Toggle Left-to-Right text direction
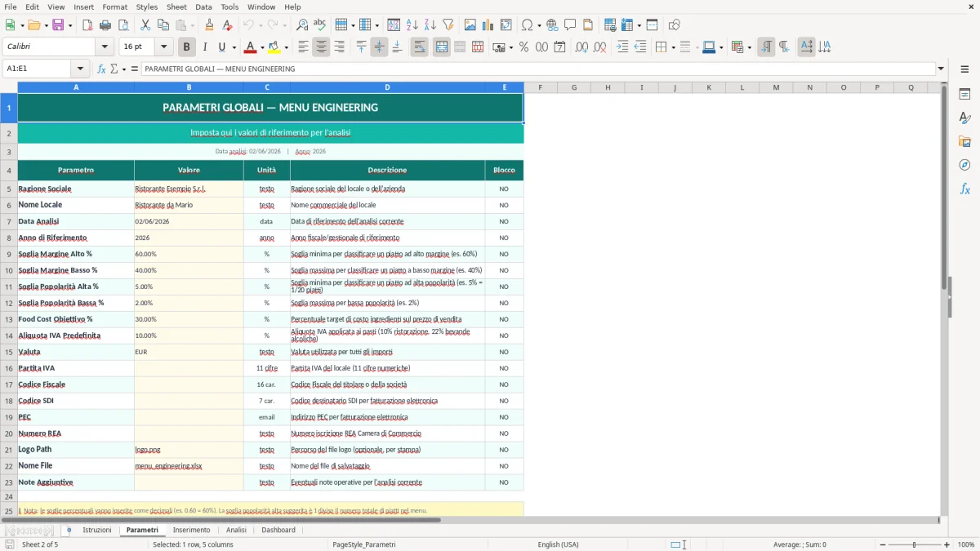Viewport: 980px width, 551px height. [x=766, y=47]
